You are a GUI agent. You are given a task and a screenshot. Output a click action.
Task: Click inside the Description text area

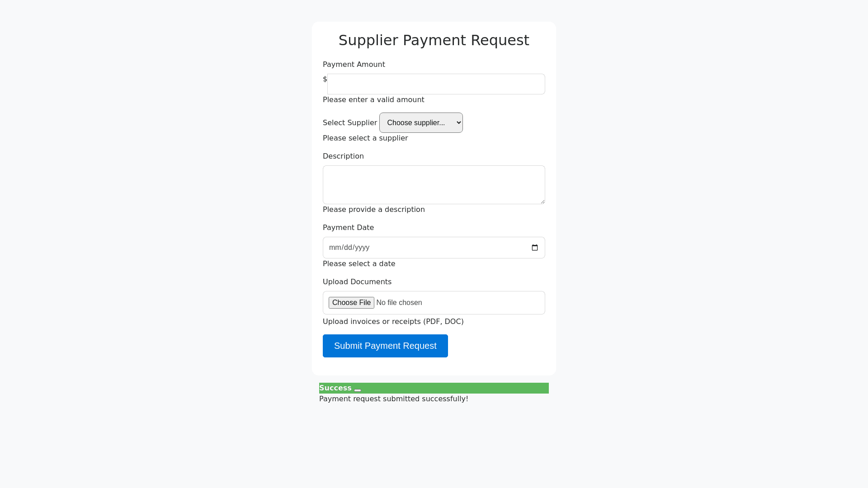[434, 185]
